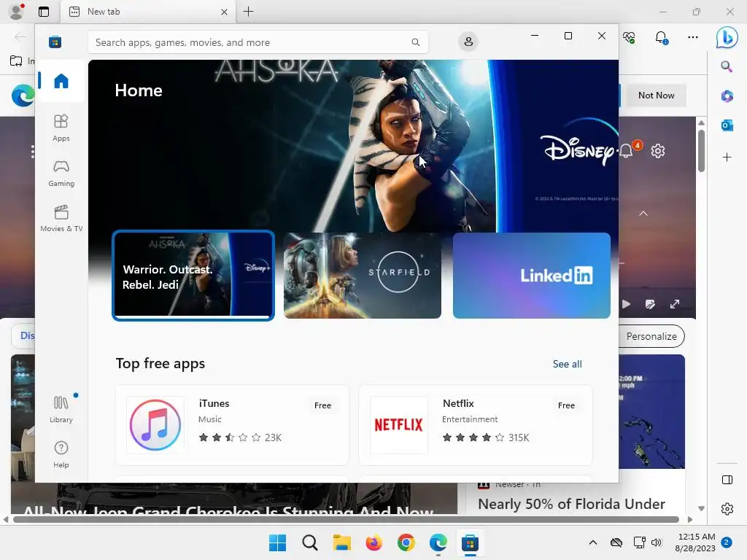747x560 pixels.
Task: Toggle Edge sidebar visibility icon
Action: (727, 480)
